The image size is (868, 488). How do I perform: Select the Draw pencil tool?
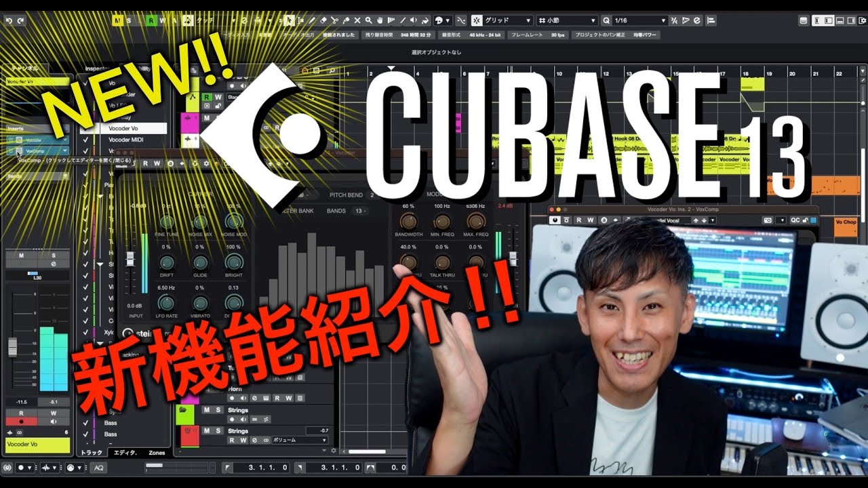(313, 21)
